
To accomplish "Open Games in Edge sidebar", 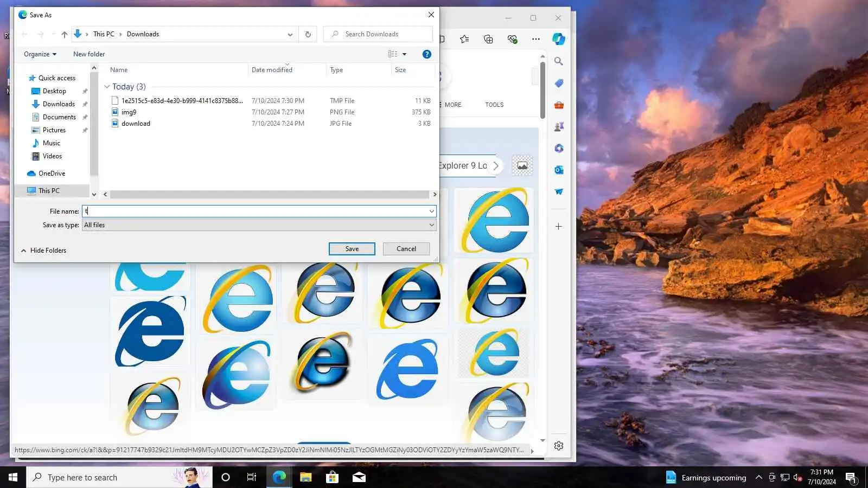I will [559, 126].
